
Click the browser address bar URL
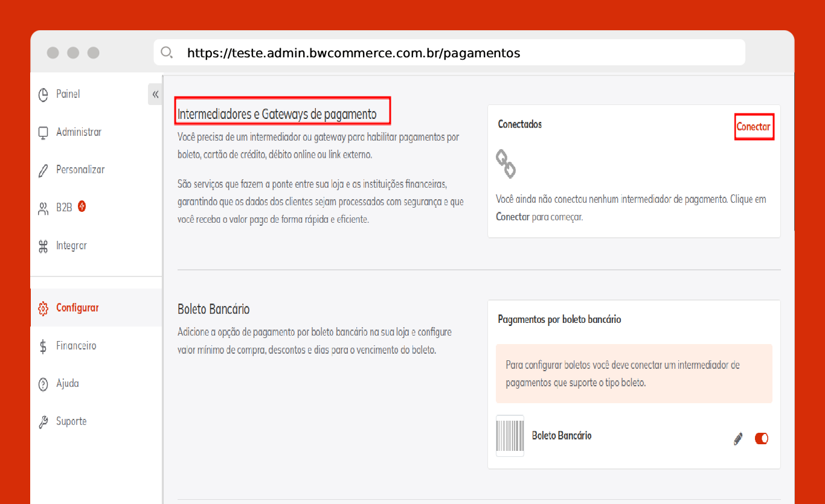coord(353,53)
